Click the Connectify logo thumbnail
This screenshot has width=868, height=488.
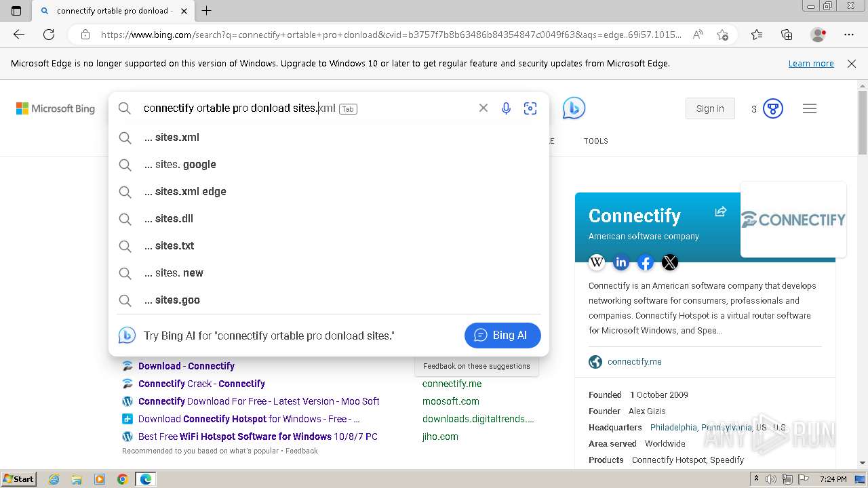(x=793, y=220)
